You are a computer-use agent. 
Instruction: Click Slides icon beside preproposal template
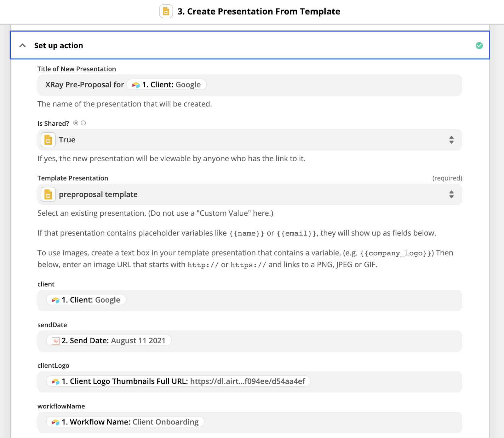click(x=48, y=195)
